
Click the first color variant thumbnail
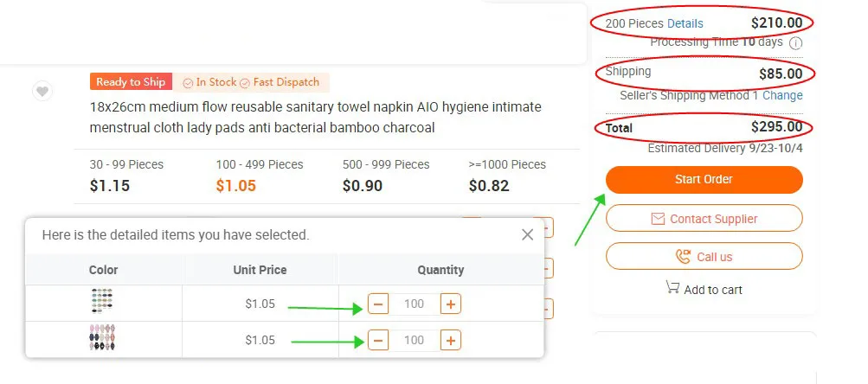pos(102,302)
